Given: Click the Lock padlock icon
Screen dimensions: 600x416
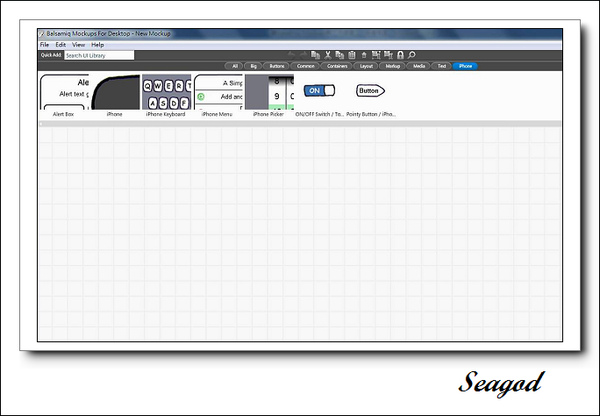Looking at the screenshot, I should [400, 55].
